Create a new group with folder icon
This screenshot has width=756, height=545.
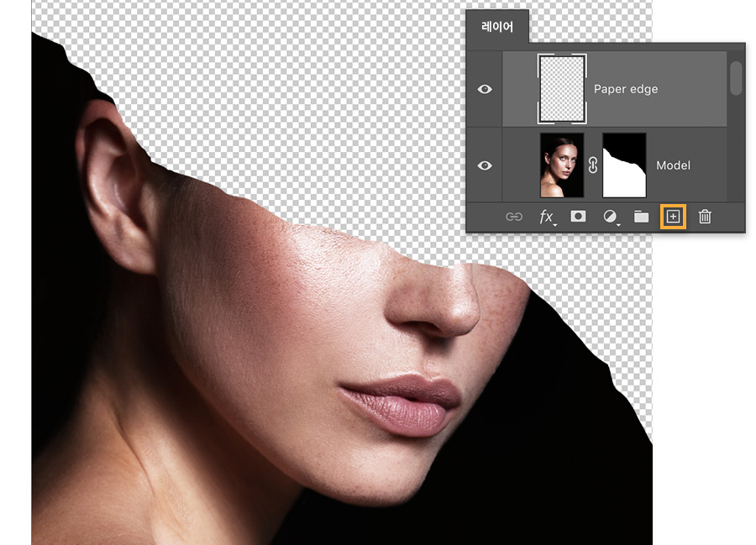pos(641,217)
